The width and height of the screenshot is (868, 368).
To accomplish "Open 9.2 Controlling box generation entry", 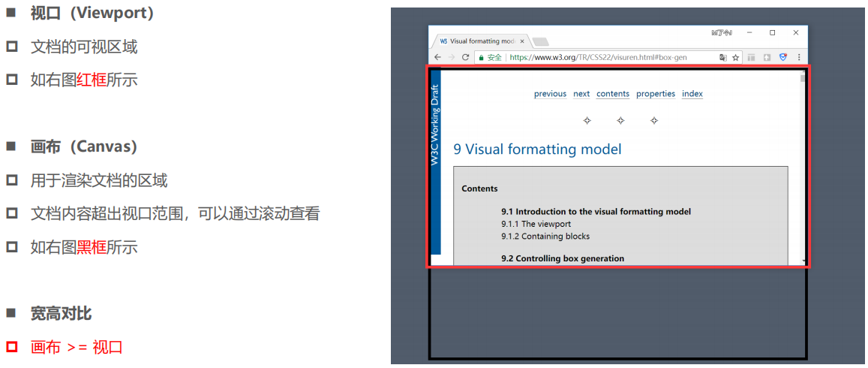I will [x=563, y=258].
